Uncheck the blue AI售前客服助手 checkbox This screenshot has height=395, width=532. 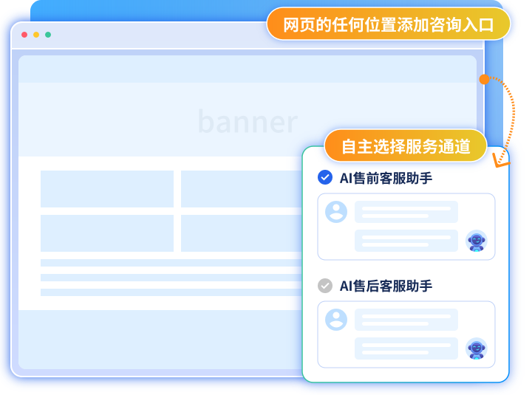click(x=324, y=177)
